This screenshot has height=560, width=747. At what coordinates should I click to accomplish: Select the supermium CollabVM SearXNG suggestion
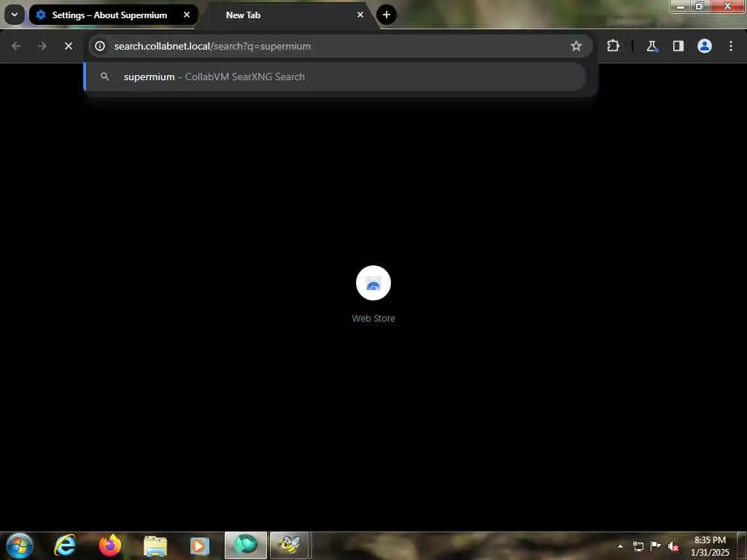pyautogui.click(x=335, y=77)
